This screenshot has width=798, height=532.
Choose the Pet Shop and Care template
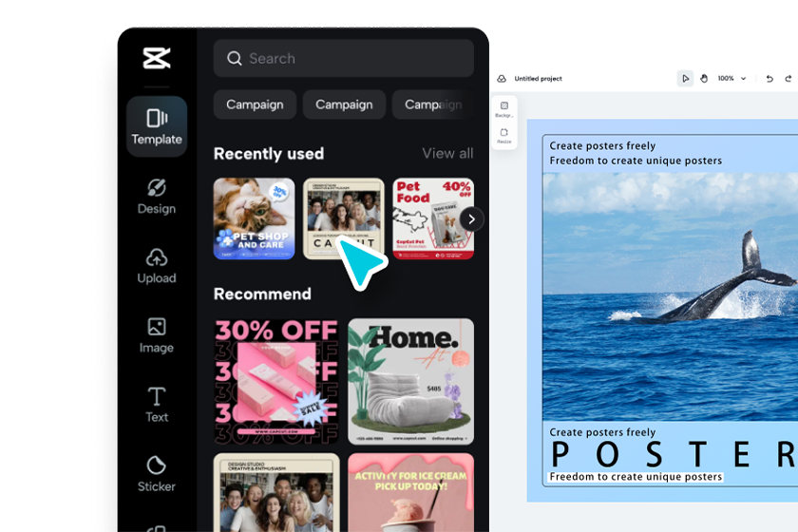pyautogui.click(x=254, y=218)
